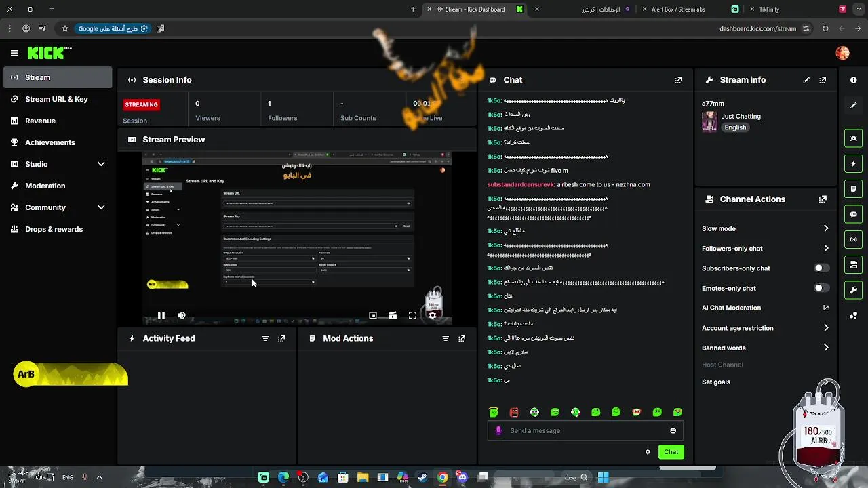
Task: Go to Revenue page
Action: click(x=58, y=121)
